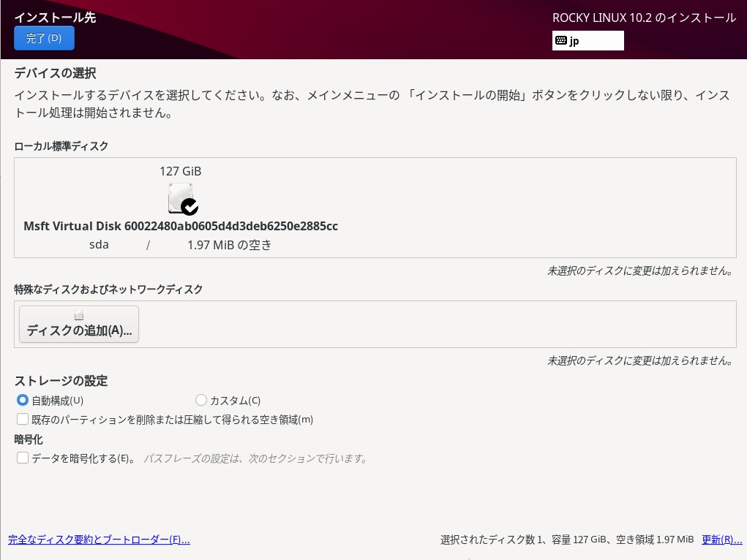Click the 完了(D) done button

(44, 38)
